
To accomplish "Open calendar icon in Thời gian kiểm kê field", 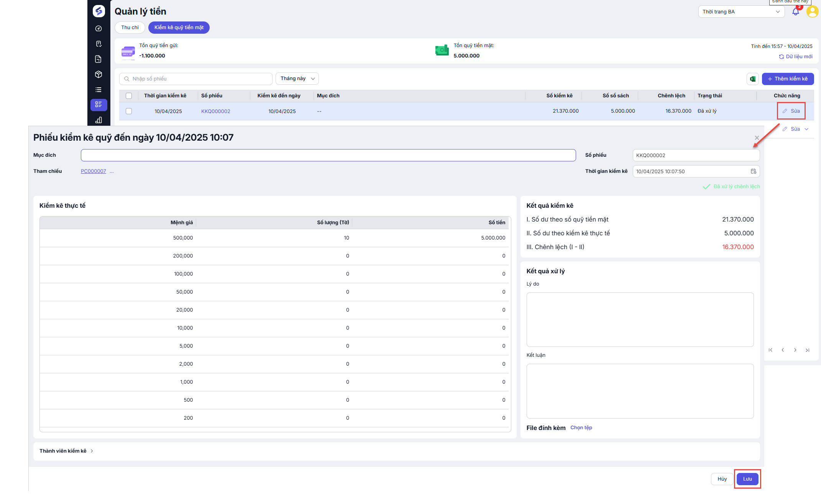I will pyautogui.click(x=753, y=171).
